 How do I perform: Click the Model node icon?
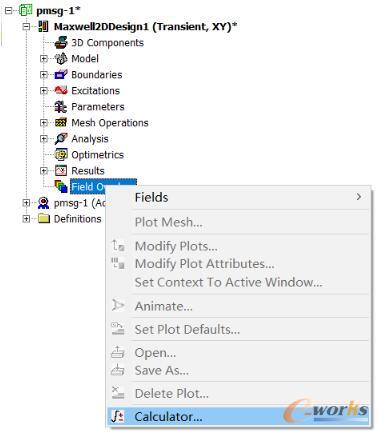(61, 59)
